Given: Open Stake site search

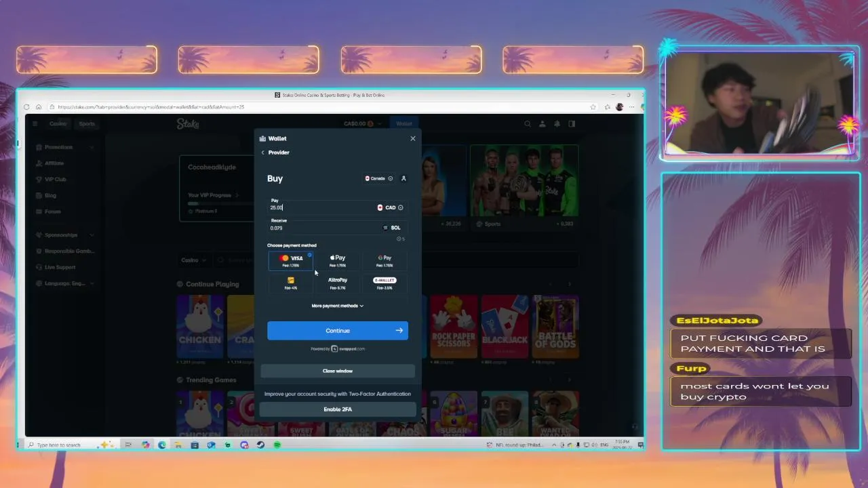Looking at the screenshot, I should [528, 124].
